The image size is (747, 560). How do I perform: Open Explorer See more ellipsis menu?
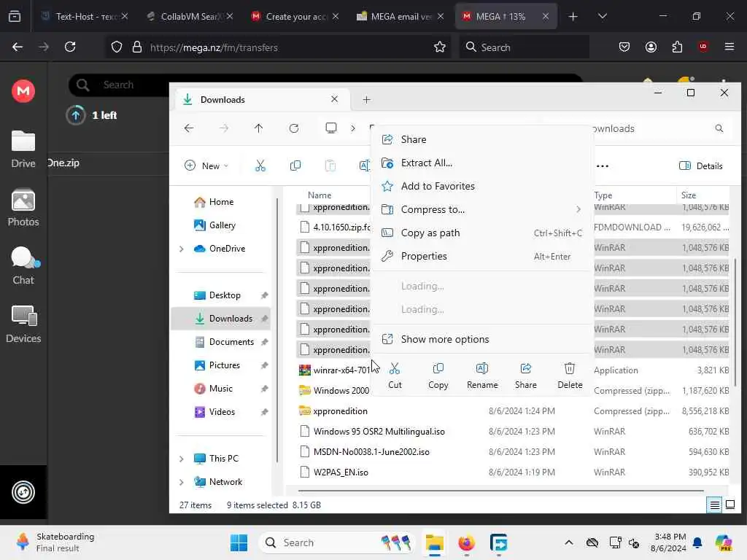602,166
